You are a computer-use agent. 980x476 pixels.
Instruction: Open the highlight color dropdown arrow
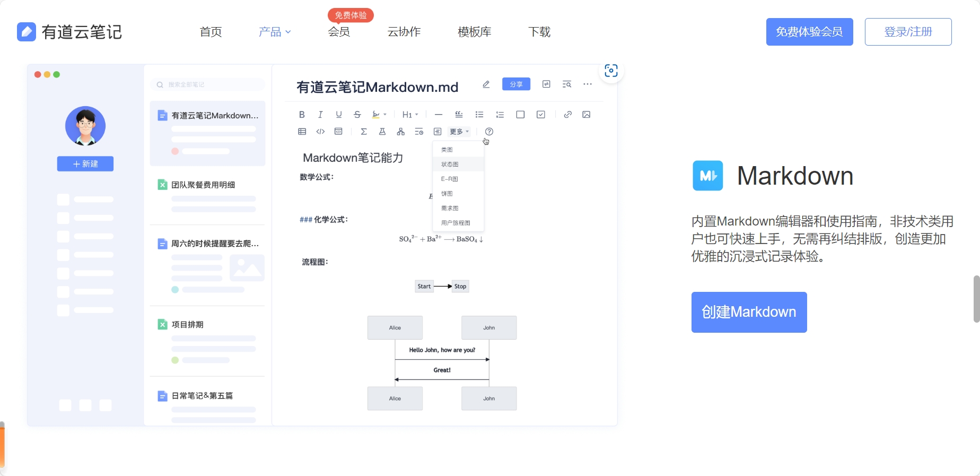tap(385, 115)
